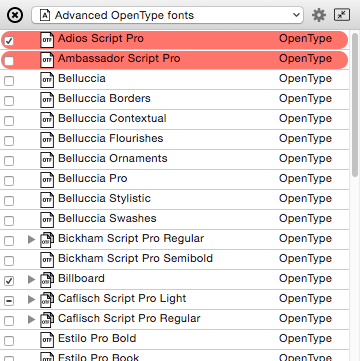Select the Estilo Pro Bold name
The height and width of the screenshot is (361, 360).
click(97, 338)
